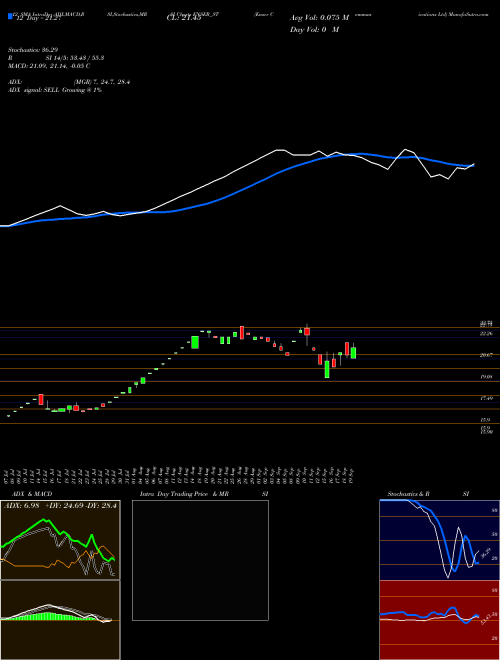500x660 pixels.
Task: Click the red candle at the July peak
Action: coord(41,399)
